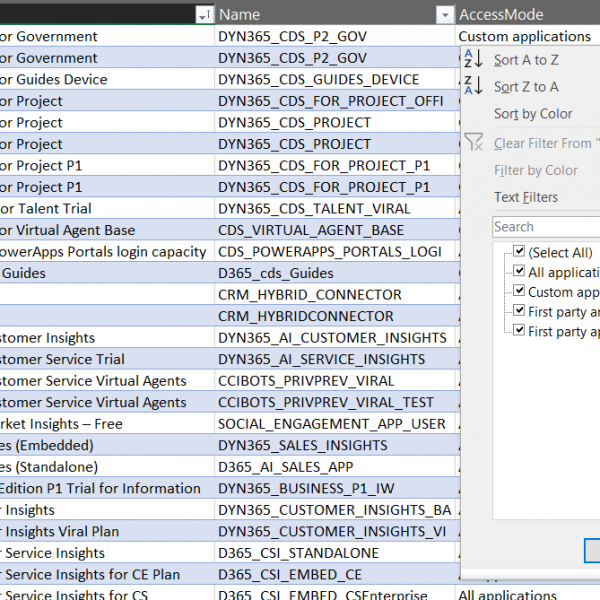This screenshot has height=600, width=600.
Task: Choose Sort Z to A menu option
Action: pyautogui.click(x=526, y=87)
